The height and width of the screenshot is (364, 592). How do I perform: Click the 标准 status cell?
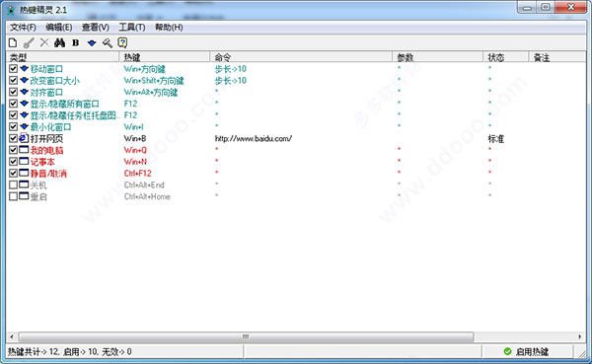(495, 138)
